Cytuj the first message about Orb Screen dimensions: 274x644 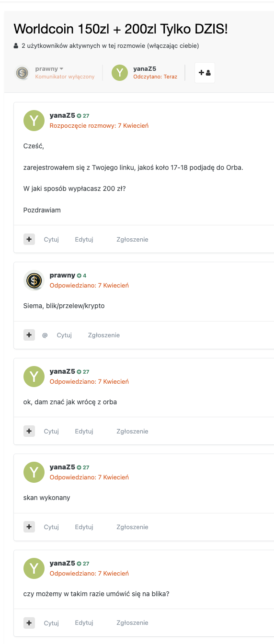click(x=51, y=239)
